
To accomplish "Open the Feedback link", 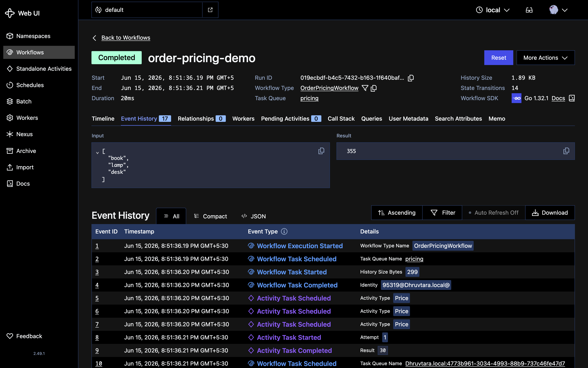I will tap(24, 336).
